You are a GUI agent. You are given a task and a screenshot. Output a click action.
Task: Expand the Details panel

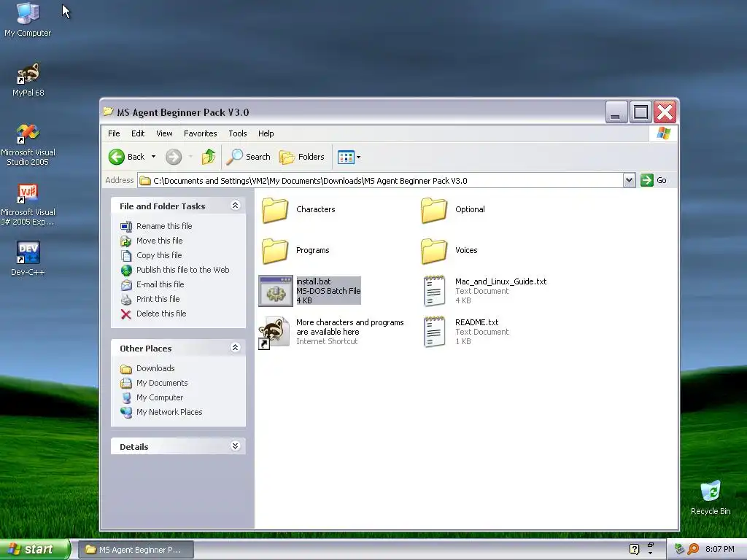tap(235, 446)
